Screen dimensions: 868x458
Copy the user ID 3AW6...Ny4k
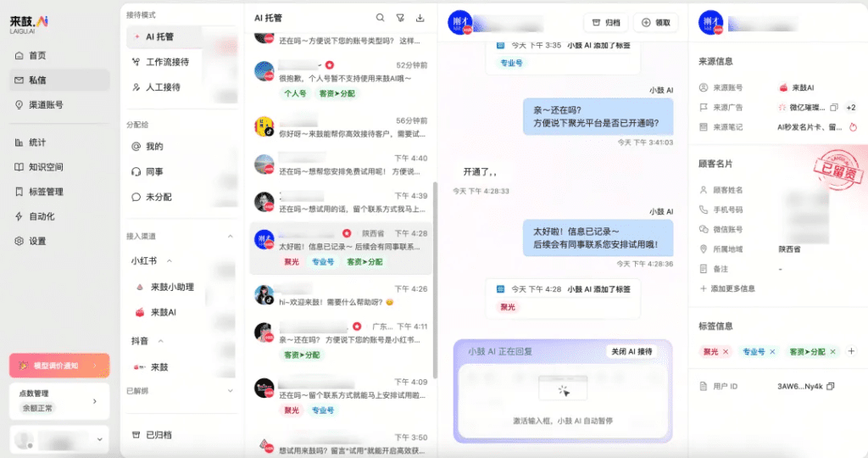[x=831, y=386]
